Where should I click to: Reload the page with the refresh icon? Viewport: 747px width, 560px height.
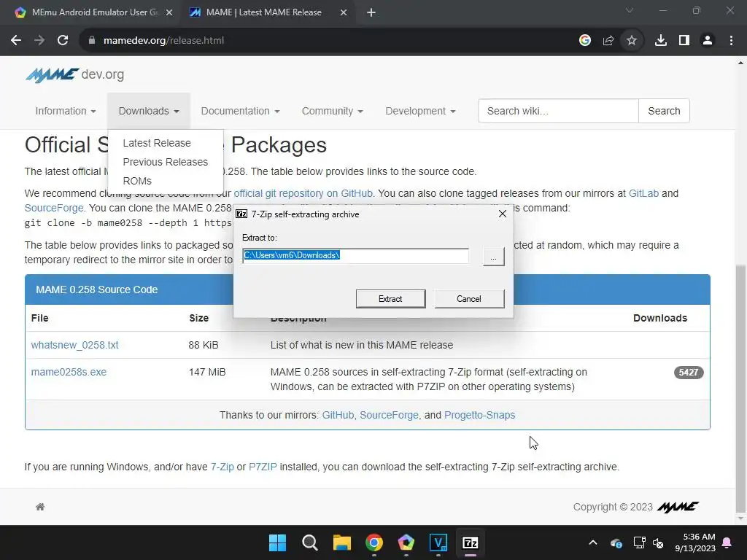[x=63, y=41]
